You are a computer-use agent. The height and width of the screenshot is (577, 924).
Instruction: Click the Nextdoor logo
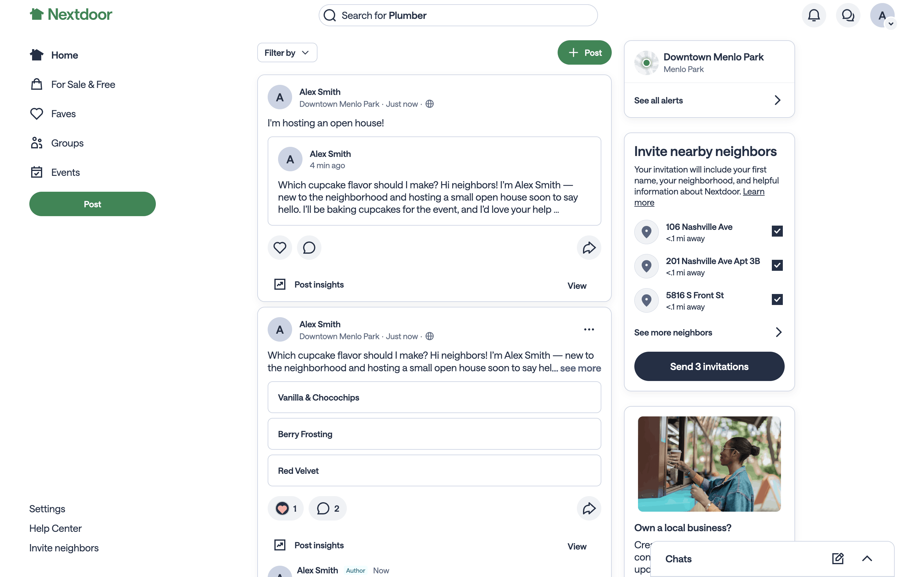71,15
